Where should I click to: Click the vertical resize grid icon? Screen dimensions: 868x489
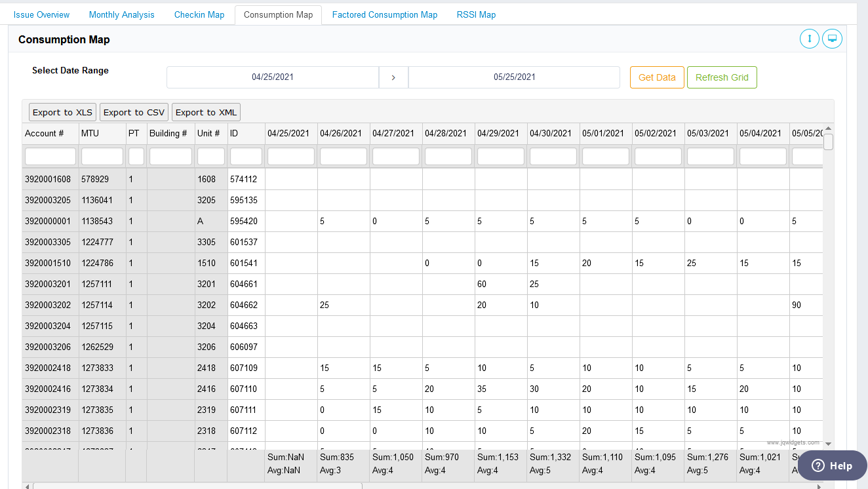coord(810,39)
